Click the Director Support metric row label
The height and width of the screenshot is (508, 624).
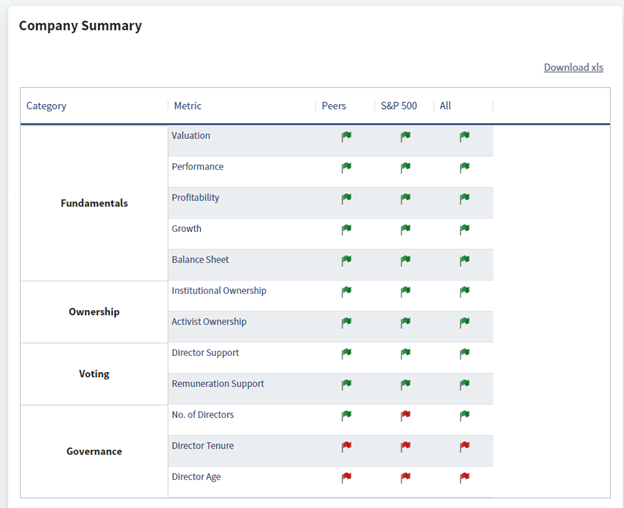[205, 353]
